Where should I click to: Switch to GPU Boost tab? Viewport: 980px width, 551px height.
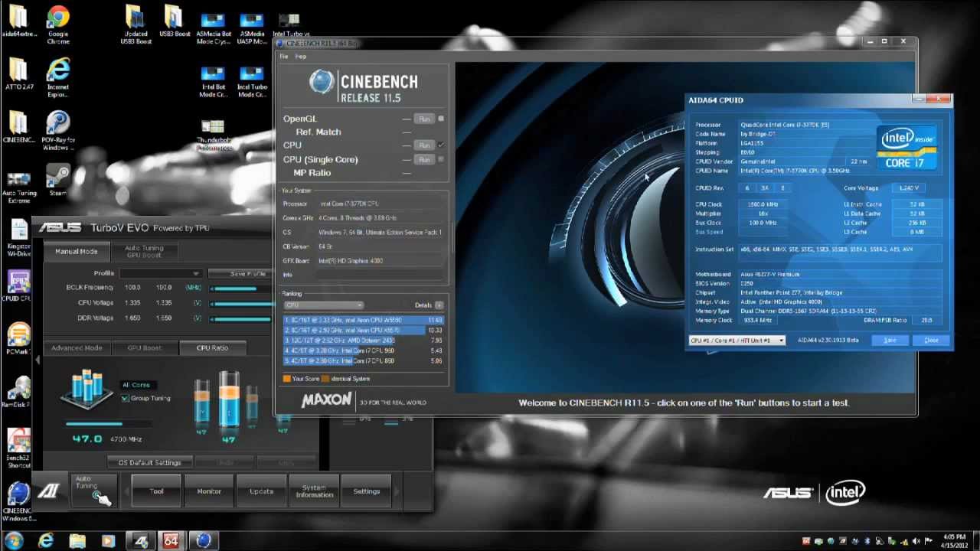click(144, 348)
